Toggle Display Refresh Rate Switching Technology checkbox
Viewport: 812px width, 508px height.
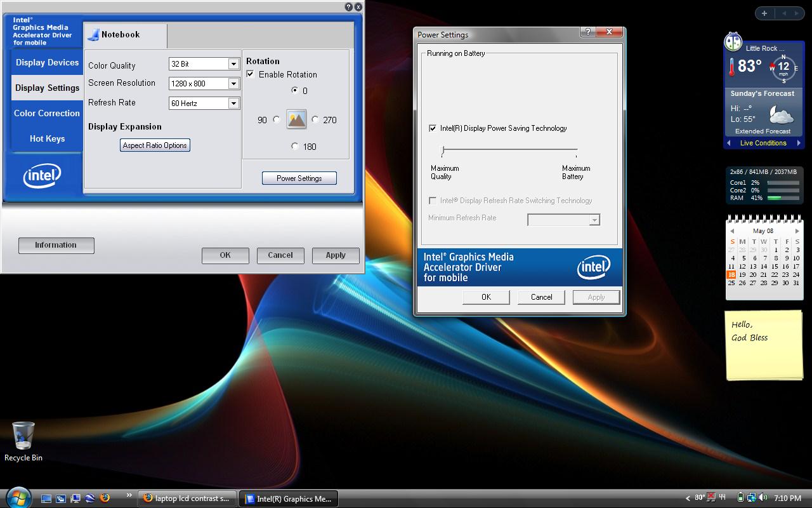[433, 201]
